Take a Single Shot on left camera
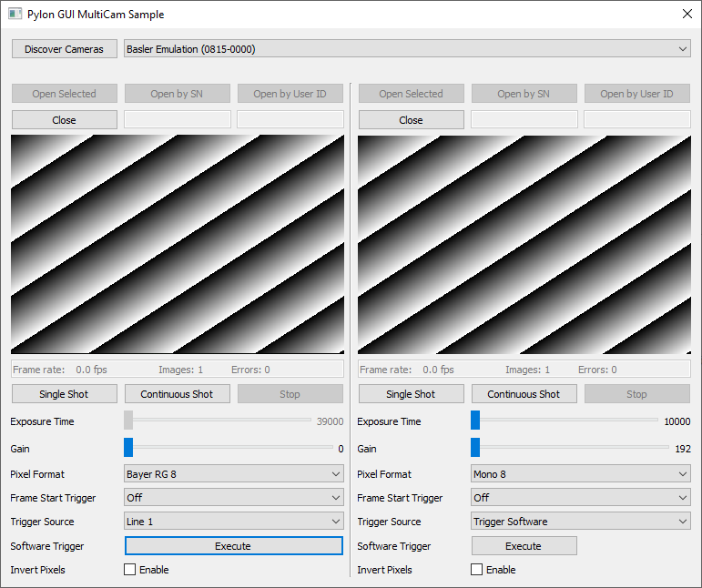This screenshot has height=588, width=702. 65,394
